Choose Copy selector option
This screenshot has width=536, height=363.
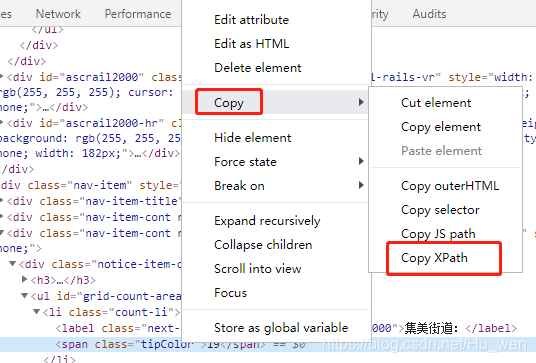tap(440, 210)
